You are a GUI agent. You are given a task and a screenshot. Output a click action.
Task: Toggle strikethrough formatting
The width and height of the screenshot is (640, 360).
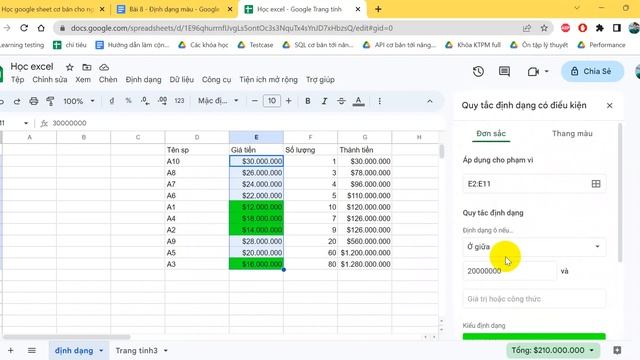tap(341, 101)
